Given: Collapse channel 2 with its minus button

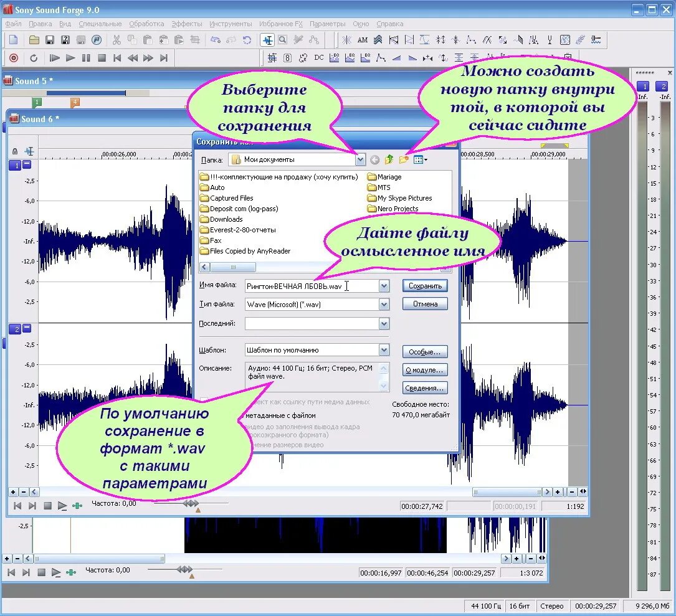Looking at the screenshot, I should click(27, 328).
